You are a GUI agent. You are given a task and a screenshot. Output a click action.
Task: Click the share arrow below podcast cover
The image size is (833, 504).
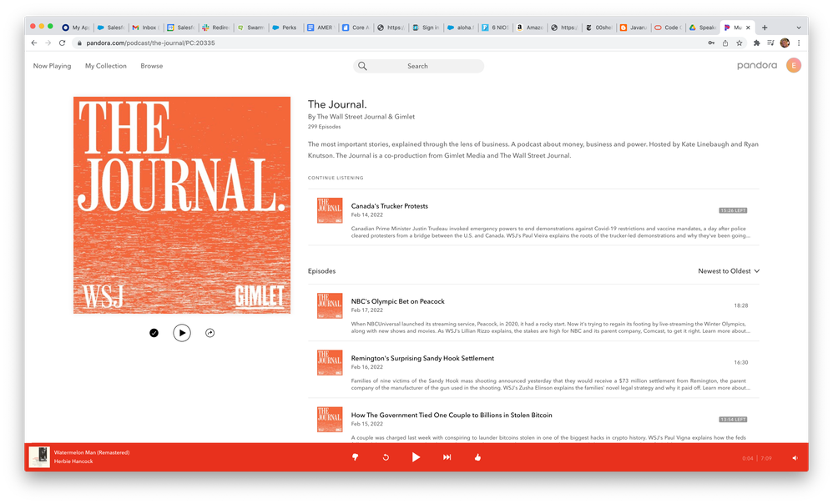210,333
